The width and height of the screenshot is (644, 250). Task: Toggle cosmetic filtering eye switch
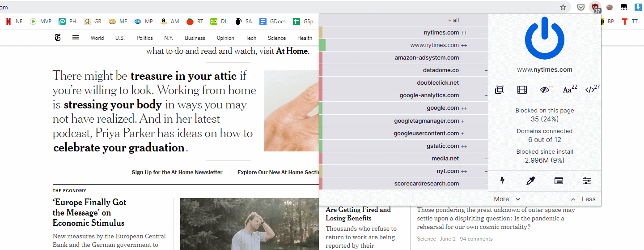point(546,90)
